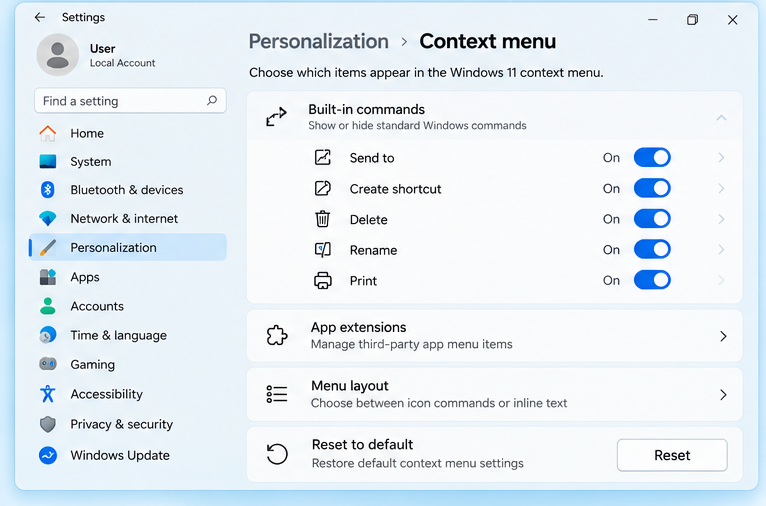766x506 pixels.
Task: Click the Privacy shield icon
Action: point(48,424)
